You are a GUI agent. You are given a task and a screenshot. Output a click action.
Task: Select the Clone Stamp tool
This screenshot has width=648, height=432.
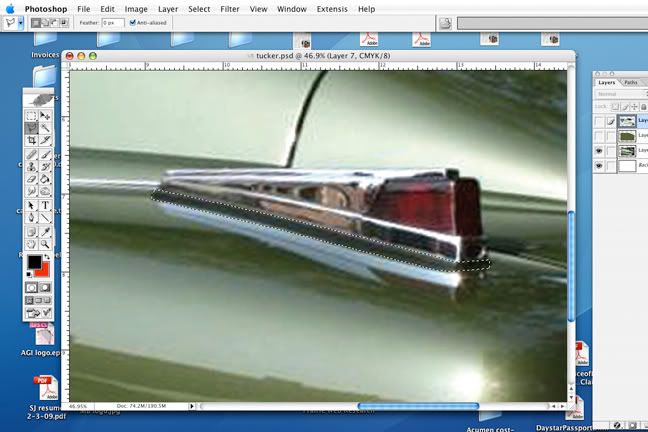click(32, 167)
